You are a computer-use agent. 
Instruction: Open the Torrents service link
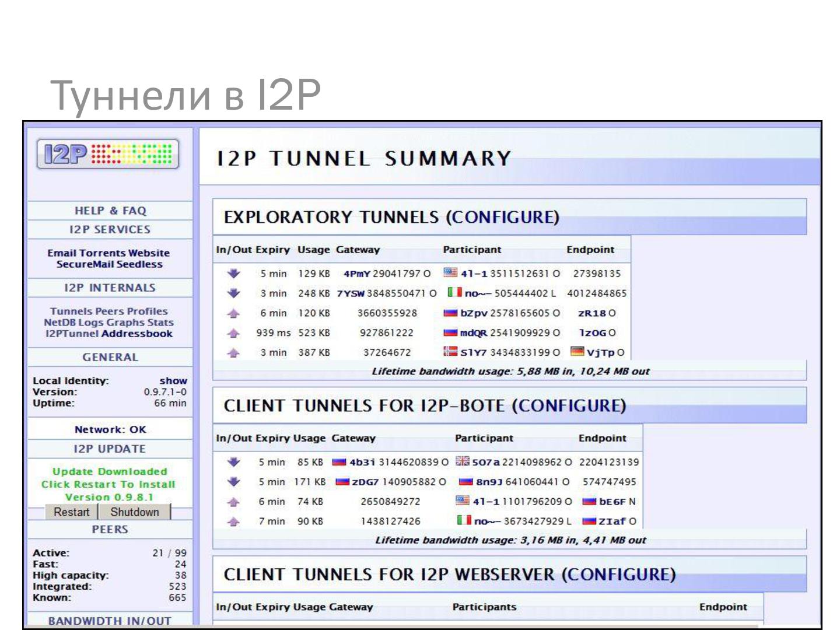(x=102, y=253)
